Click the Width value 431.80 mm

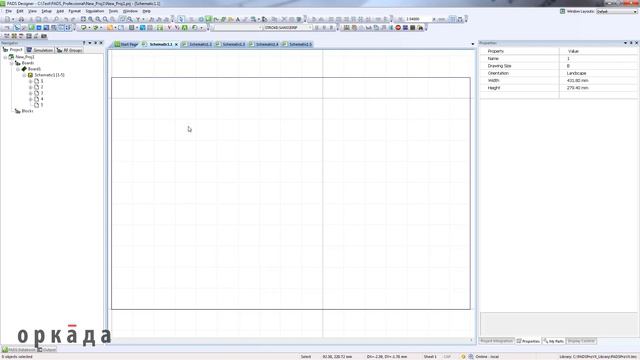point(578,80)
